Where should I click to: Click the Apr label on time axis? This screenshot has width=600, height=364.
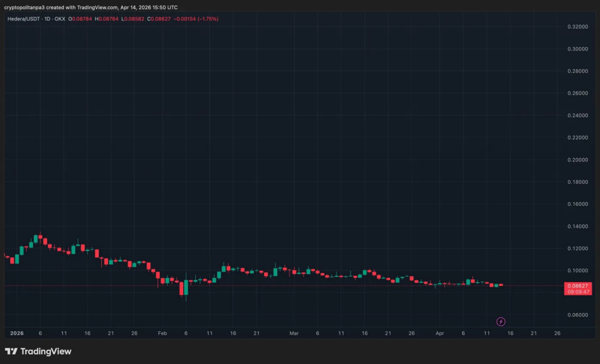coord(439,332)
